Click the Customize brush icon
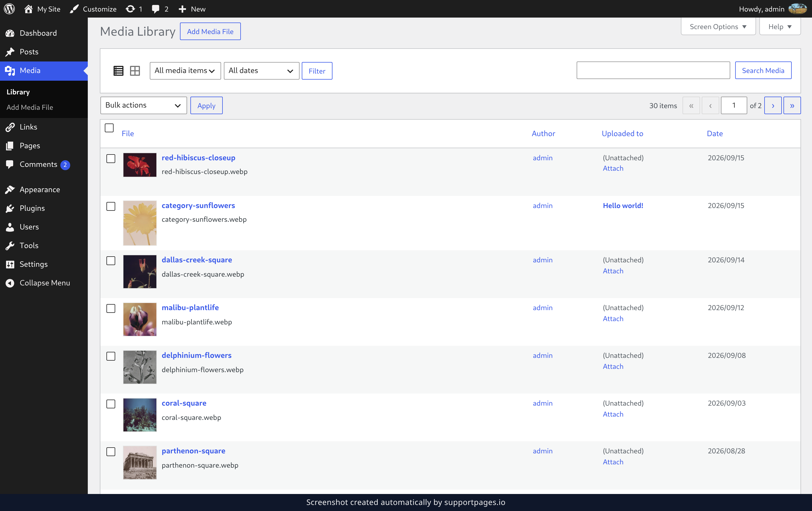Viewport: 812px width, 511px height. coord(74,9)
